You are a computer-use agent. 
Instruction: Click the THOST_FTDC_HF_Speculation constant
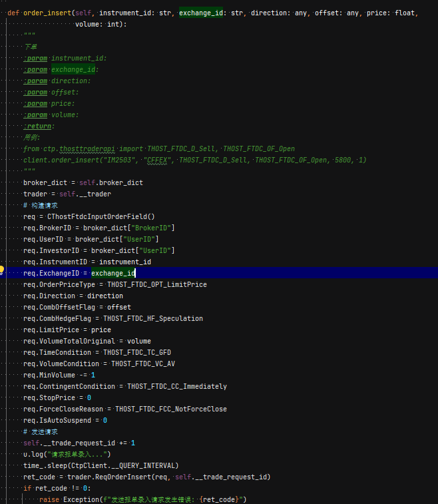click(152, 318)
